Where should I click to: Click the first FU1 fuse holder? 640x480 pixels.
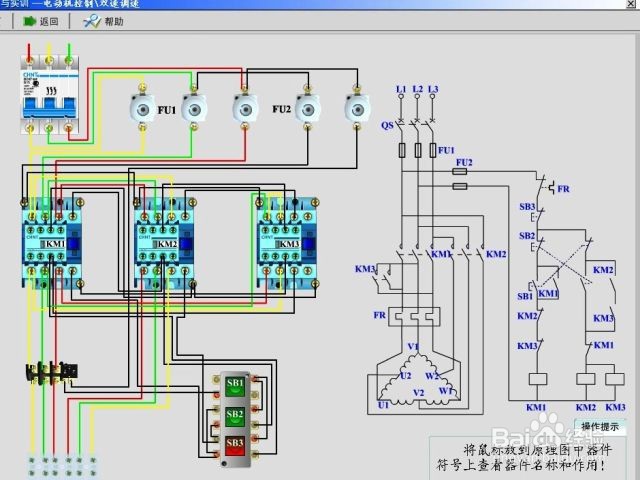coord(142,108)
